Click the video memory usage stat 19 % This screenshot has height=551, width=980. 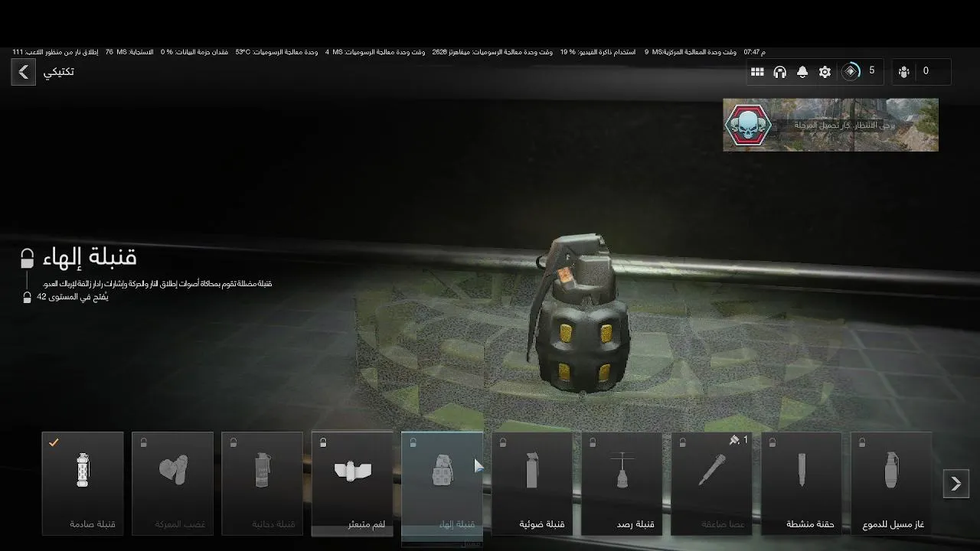598,52
